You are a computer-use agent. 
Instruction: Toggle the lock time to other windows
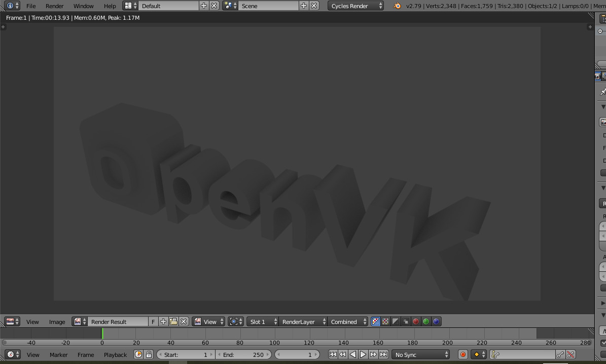tap(149, 354)
